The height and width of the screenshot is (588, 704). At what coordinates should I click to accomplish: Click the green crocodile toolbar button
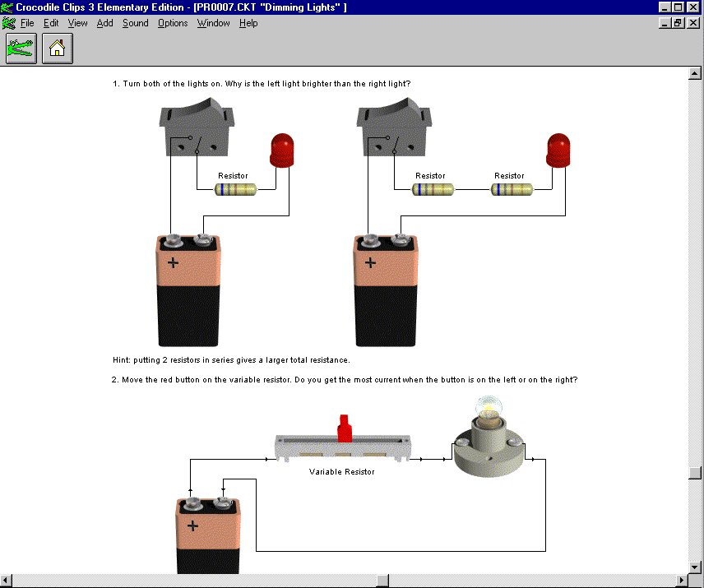[21, 49]
